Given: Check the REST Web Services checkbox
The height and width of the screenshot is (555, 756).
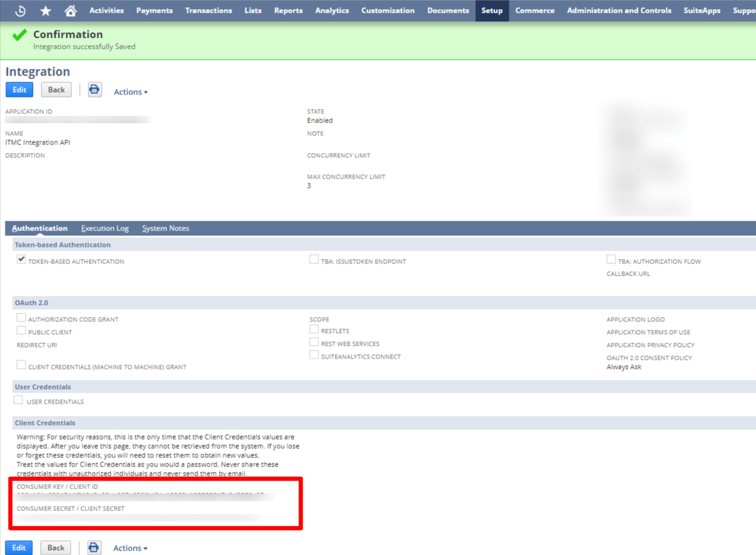Looking at the screenshot, I should point(314,342).
